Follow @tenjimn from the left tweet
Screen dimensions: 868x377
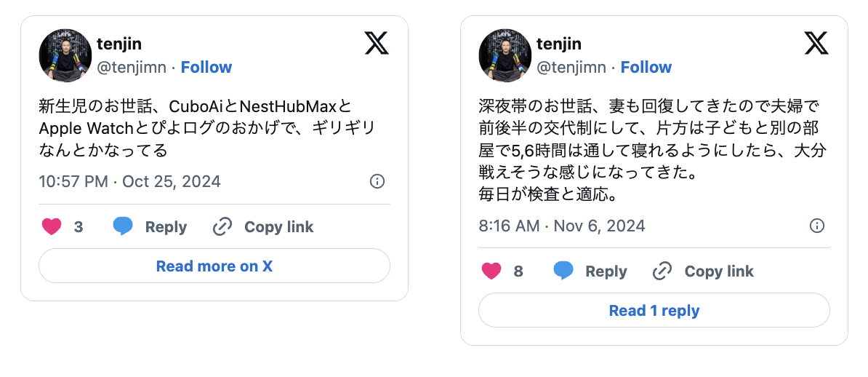(206, 68)
